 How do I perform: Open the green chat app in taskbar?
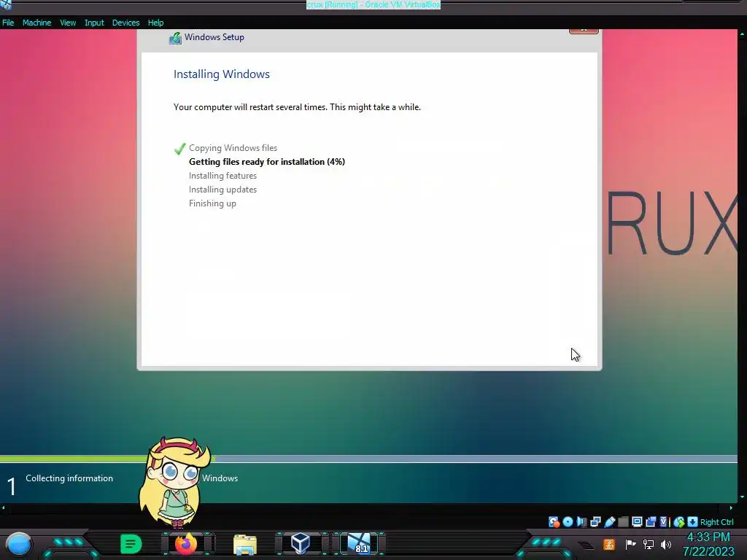coord(131,544)
